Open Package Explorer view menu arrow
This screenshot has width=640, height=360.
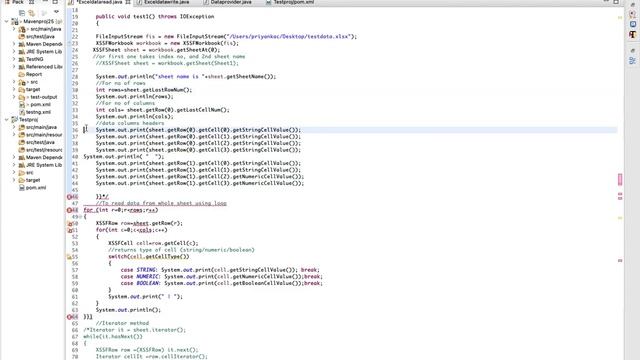click(56, 12)
